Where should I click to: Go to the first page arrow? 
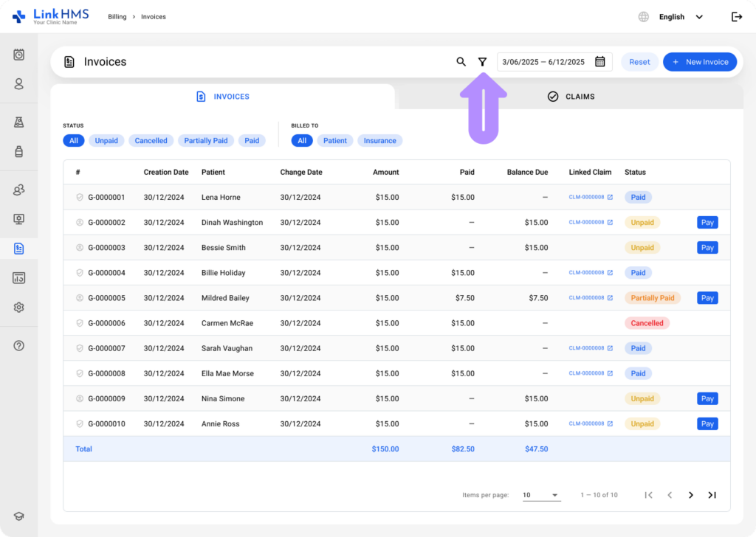648,495
